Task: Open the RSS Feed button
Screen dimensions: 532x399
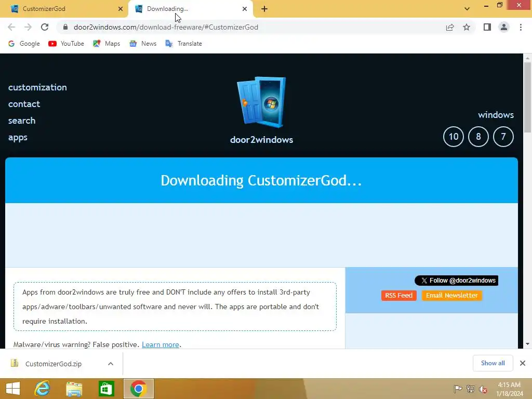Action: pyautogui.click(x=398, y=296)
